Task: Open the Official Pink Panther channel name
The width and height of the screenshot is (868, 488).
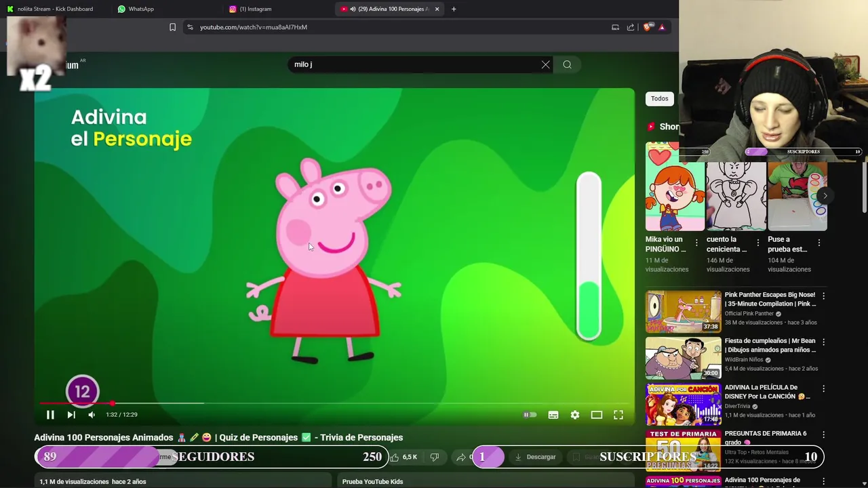Action: pos(749,314)
